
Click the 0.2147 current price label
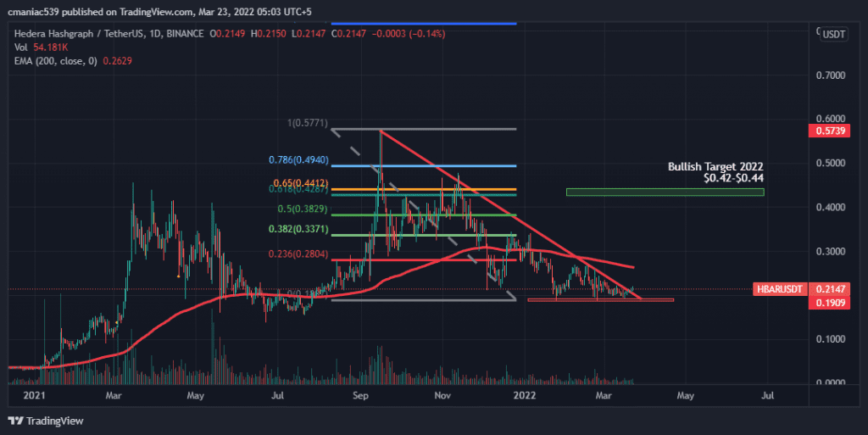(829, 289)
